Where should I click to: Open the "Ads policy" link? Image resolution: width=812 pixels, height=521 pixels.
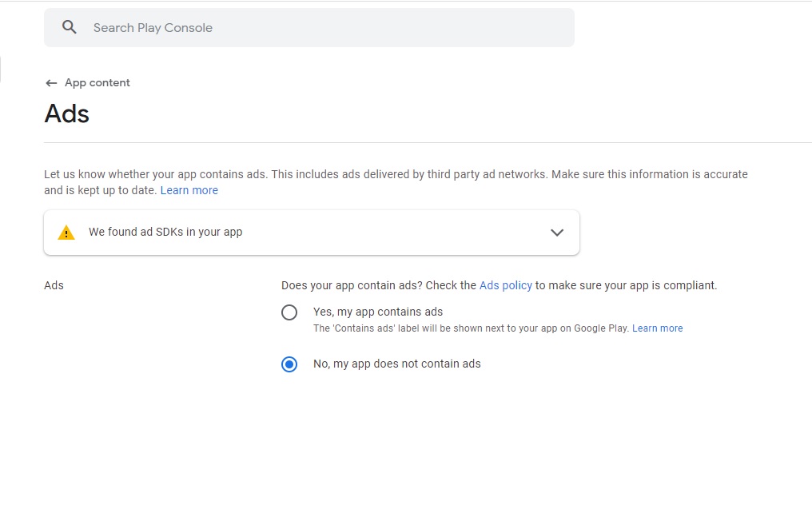[x=505, y=285]
